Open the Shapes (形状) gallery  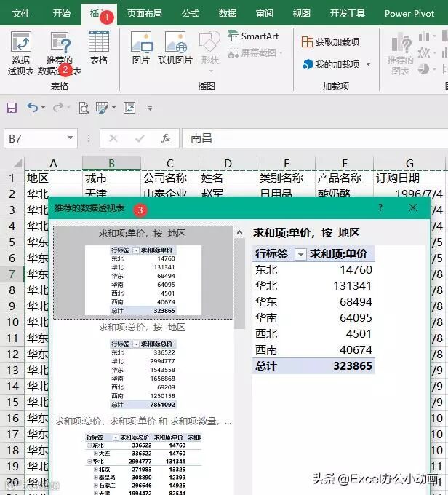(x=209, y=47)
